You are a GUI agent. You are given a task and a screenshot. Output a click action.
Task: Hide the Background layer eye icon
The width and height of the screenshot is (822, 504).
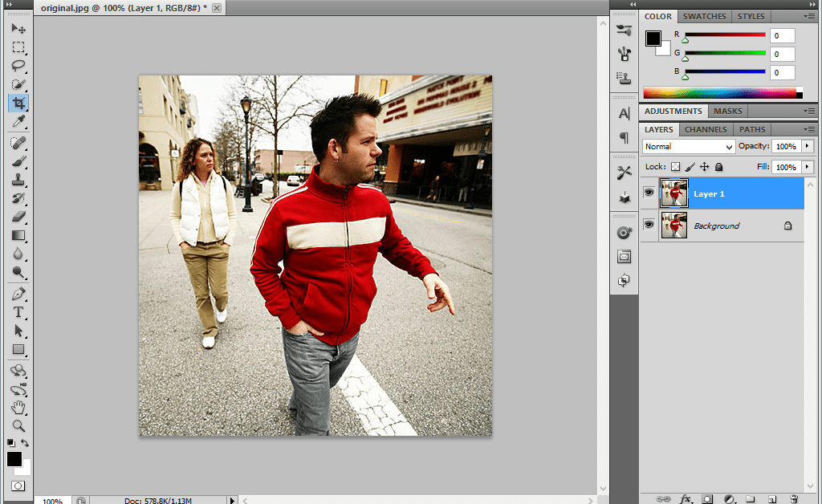649,225
